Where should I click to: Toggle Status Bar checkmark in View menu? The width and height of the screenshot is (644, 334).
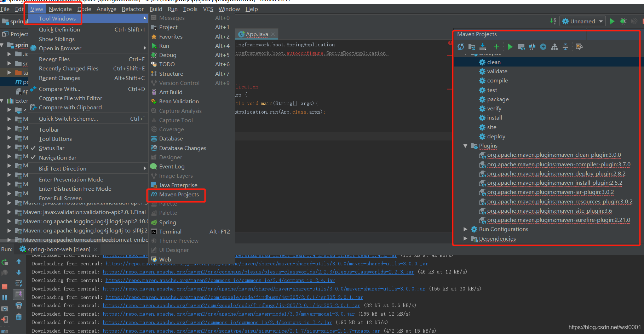click(x=88, y=148)
